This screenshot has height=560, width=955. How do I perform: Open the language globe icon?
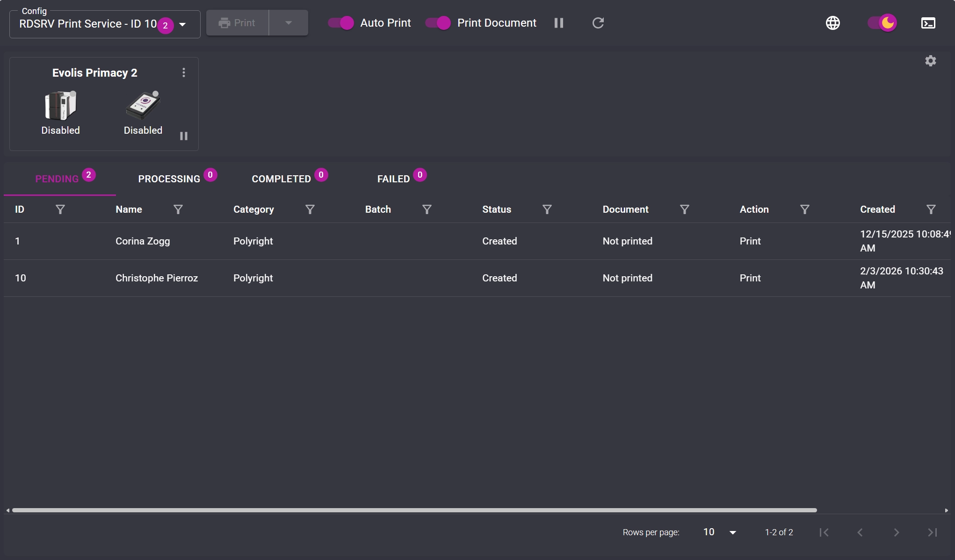pos(832,23)
